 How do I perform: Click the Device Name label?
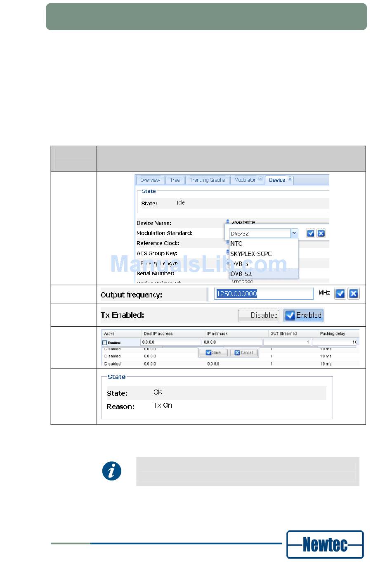click(x=154, y=223)
